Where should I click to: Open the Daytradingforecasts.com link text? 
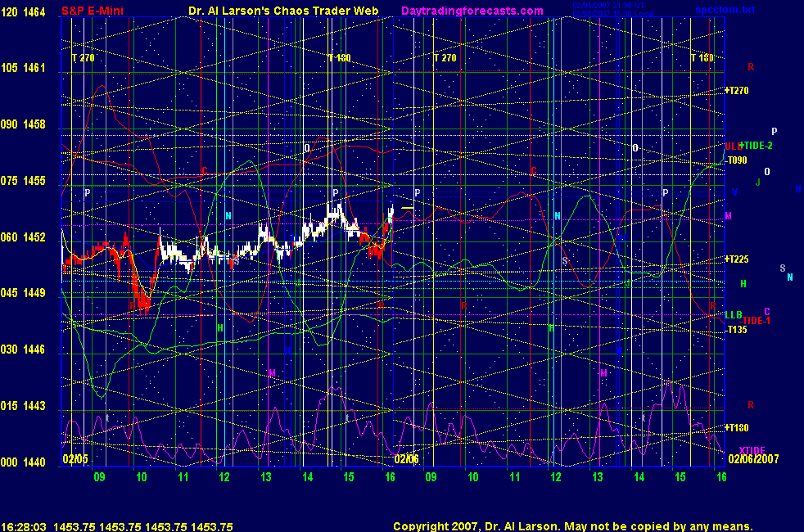tap(472, 11)
